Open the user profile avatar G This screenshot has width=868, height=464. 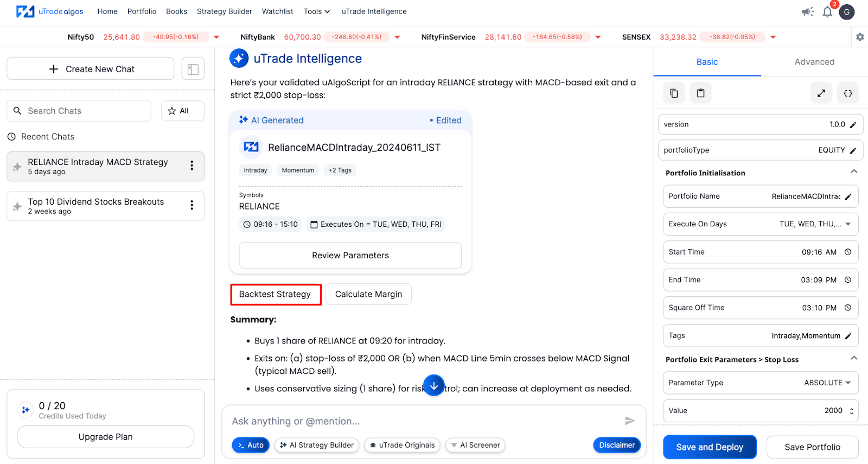pyautogui.click(x=847, y=12)
